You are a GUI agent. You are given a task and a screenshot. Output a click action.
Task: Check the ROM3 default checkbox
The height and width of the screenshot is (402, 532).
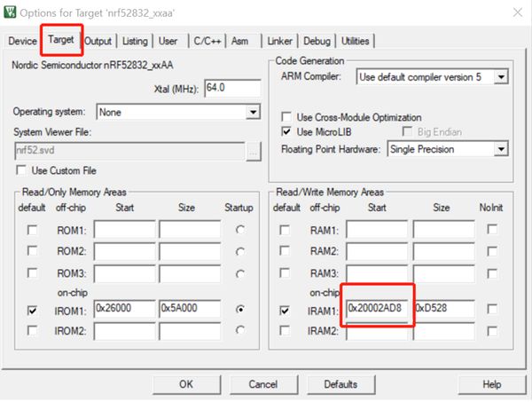click(32, 273)
